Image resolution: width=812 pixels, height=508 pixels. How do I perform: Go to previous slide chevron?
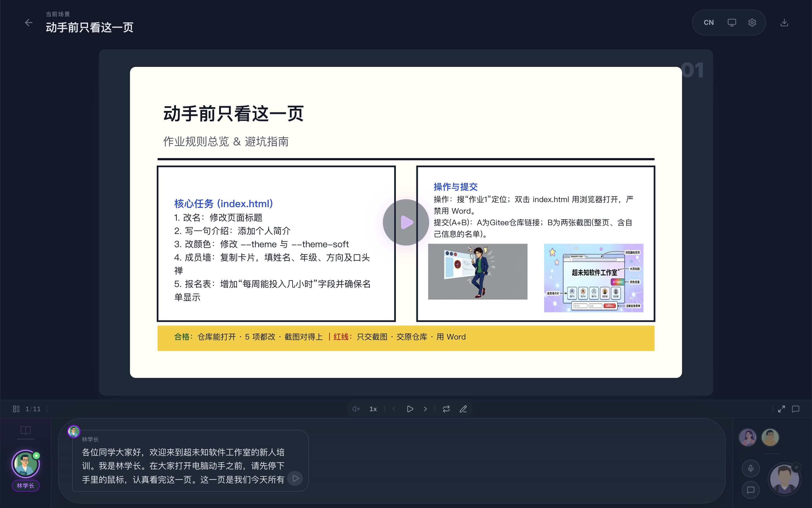click(394, 409)
